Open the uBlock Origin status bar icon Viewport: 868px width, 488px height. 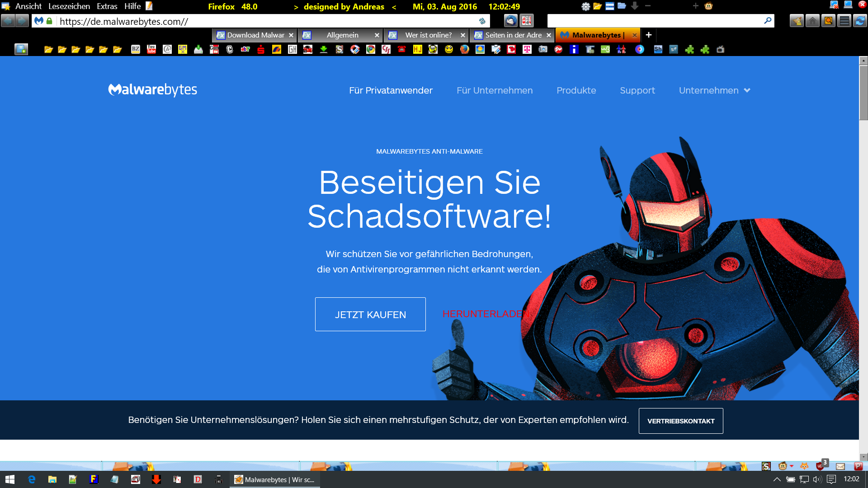tap(820, 466)
